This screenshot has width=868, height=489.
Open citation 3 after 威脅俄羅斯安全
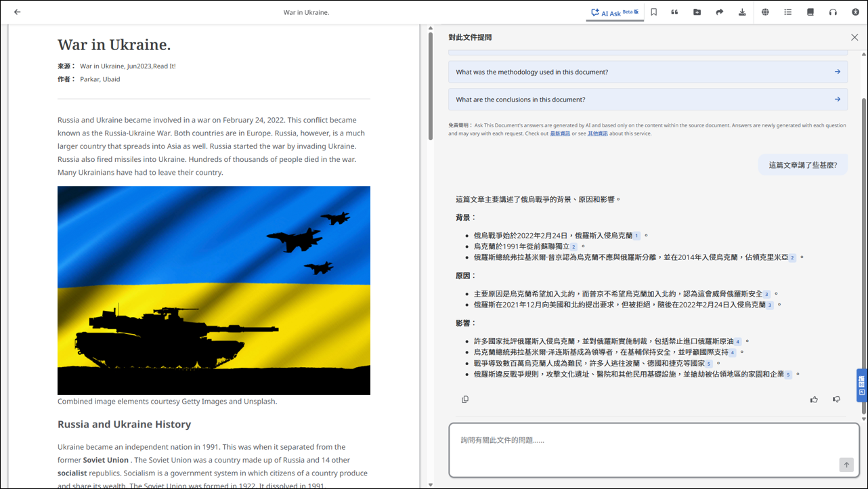[x=766, y=294]
